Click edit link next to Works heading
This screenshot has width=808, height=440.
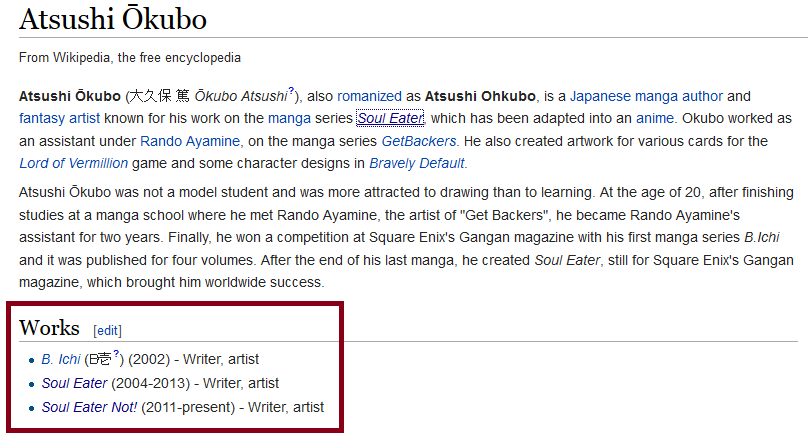(108, 331)
